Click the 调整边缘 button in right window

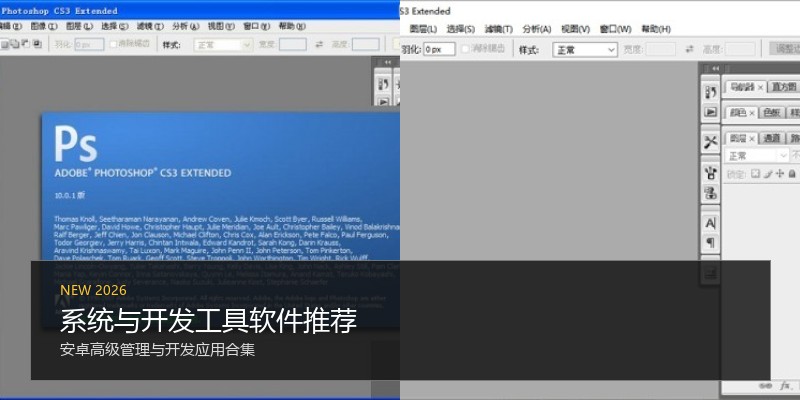tap(785, 49)
